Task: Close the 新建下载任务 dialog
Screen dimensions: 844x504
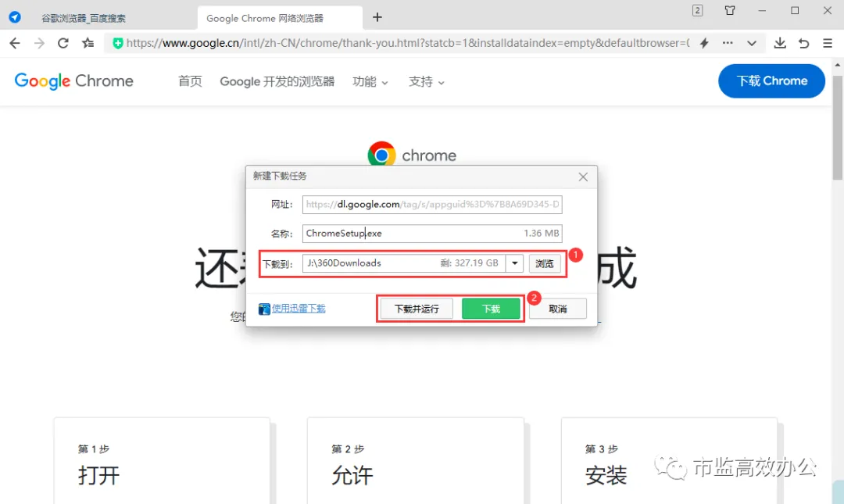Action: pyautogui.click(x=583, y=177)
